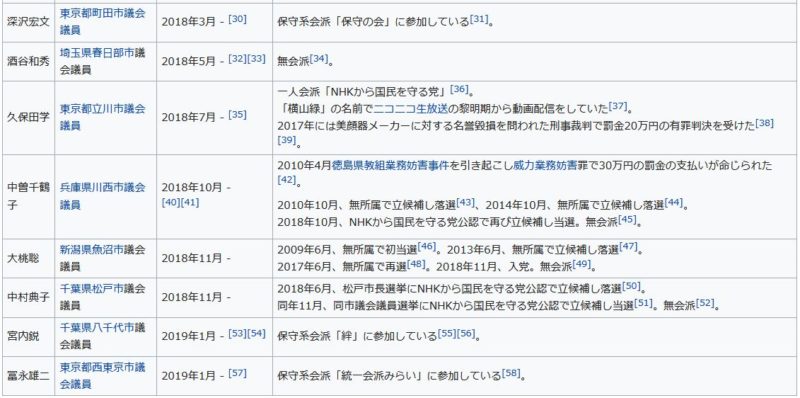Jump to footnote [41]

point(189,203)
